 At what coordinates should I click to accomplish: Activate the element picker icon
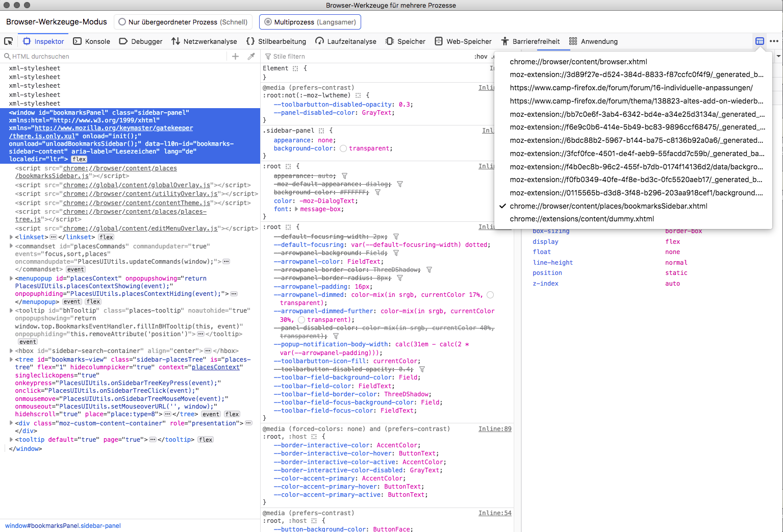(9, 41)
